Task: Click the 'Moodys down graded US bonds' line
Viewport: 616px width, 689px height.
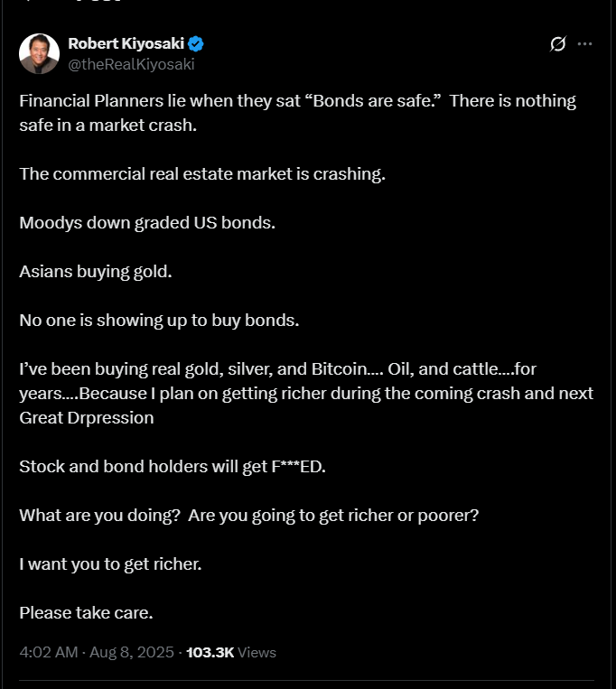Action: pyautogui.click(x=147, y=223)
